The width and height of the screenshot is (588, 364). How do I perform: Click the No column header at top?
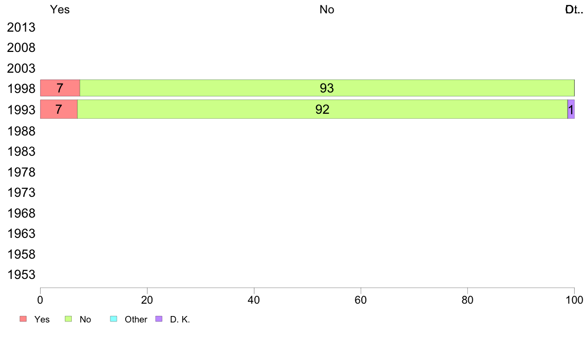click(x=327, y=9)
